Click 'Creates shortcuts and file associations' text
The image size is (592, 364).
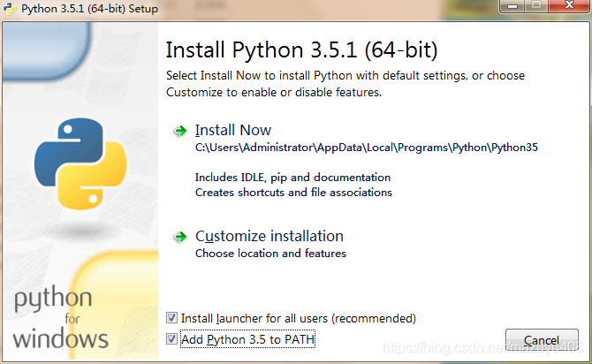293,193
